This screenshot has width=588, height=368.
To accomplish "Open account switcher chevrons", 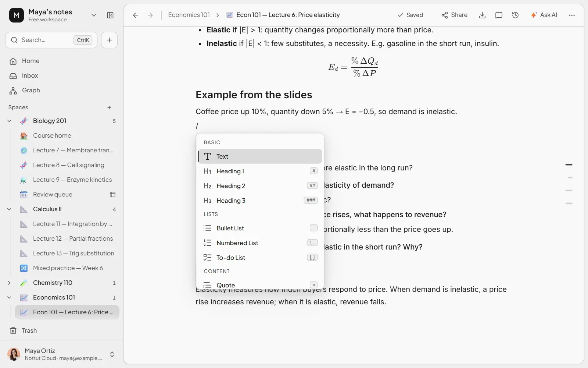I will (112, 354).
